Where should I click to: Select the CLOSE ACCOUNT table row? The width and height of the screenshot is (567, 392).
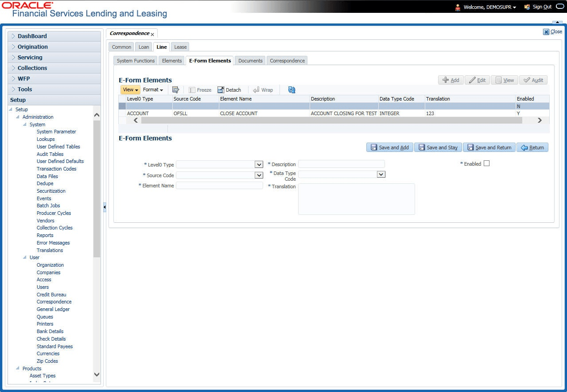334,113
